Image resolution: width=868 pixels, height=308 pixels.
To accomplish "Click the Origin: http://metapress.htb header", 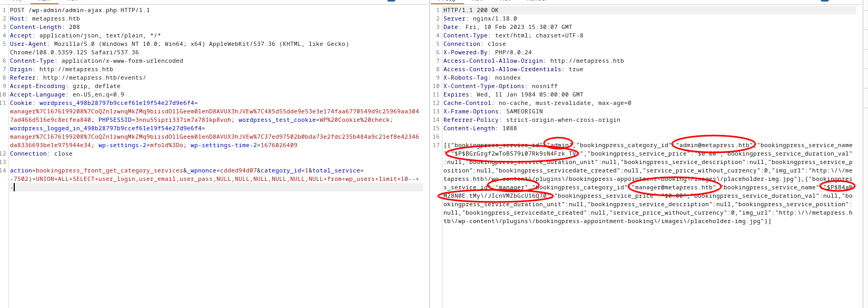I will coord(61,69).
